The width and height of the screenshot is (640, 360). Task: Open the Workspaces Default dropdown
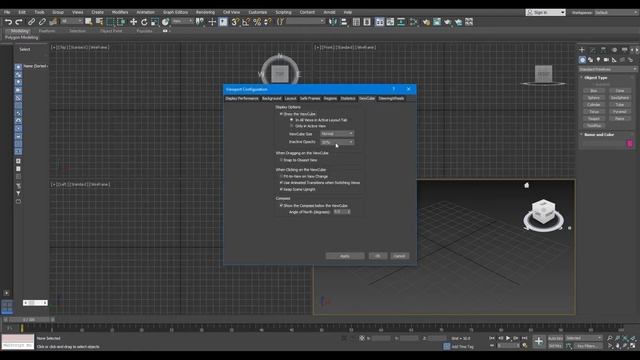616,13
